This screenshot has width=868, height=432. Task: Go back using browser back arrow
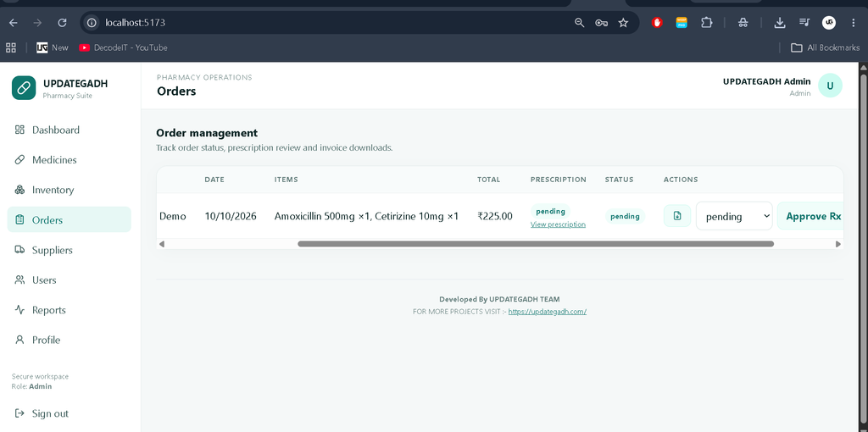14,23
